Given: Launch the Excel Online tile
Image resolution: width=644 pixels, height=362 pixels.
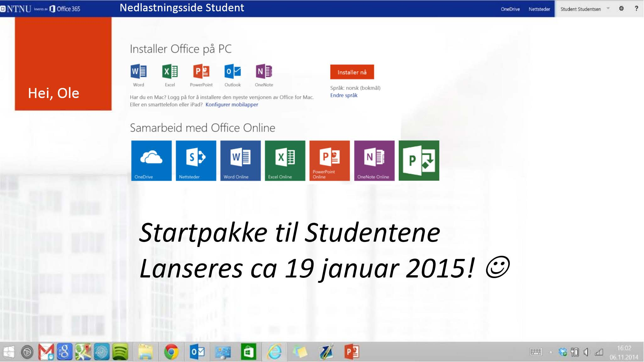Looking at the screenshot, I should coord(285,161).
